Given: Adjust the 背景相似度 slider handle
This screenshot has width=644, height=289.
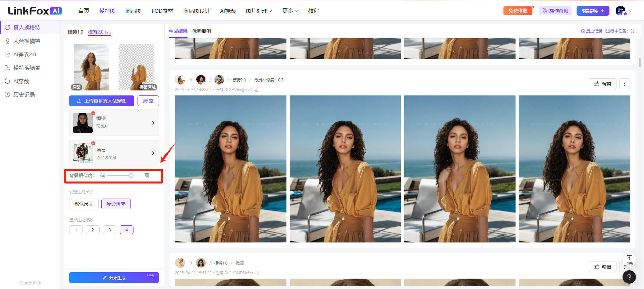Looking at the screenshot, I should pyautogui.click(x=131, y=175).
